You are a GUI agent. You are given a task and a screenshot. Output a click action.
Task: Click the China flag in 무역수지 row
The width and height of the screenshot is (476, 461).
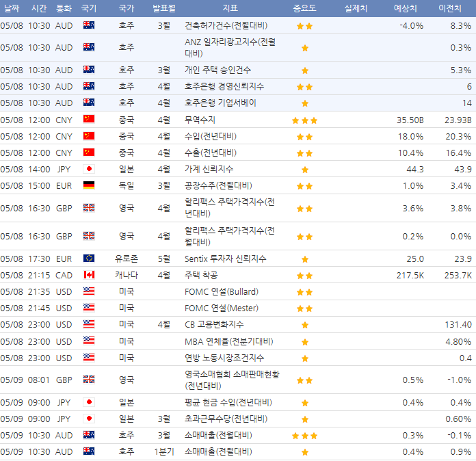click(89, 119)
